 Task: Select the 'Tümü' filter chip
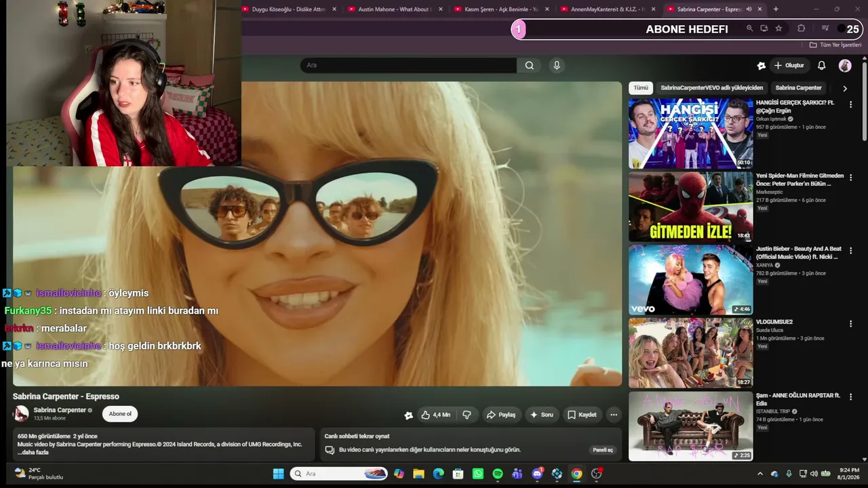641,88
